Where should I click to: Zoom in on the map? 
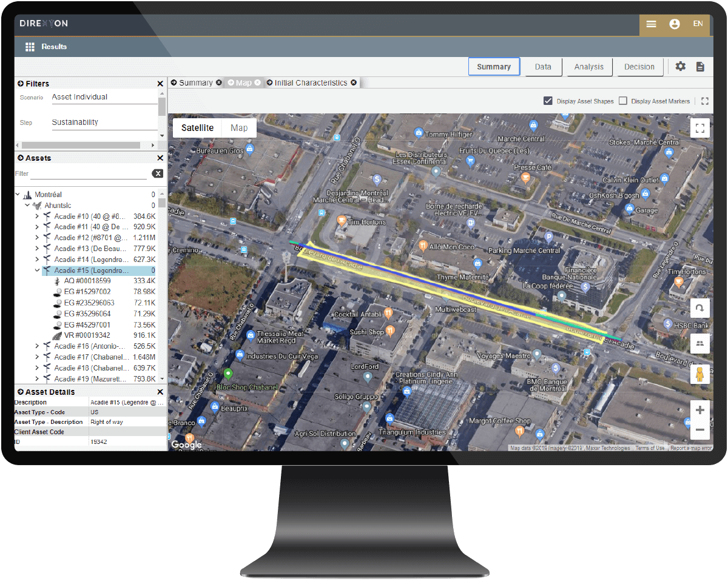click(x=699, y=410)
